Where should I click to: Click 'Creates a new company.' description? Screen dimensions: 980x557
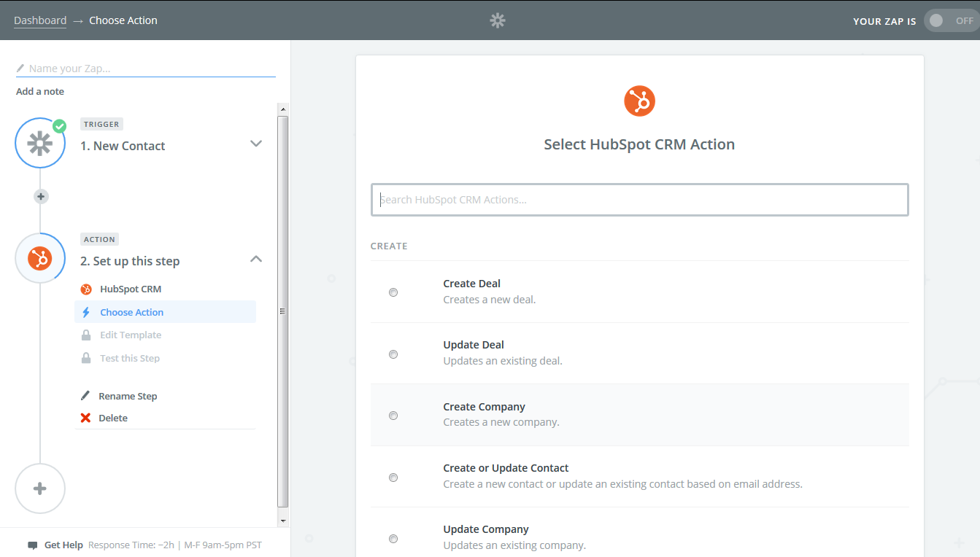coord(501,422)
